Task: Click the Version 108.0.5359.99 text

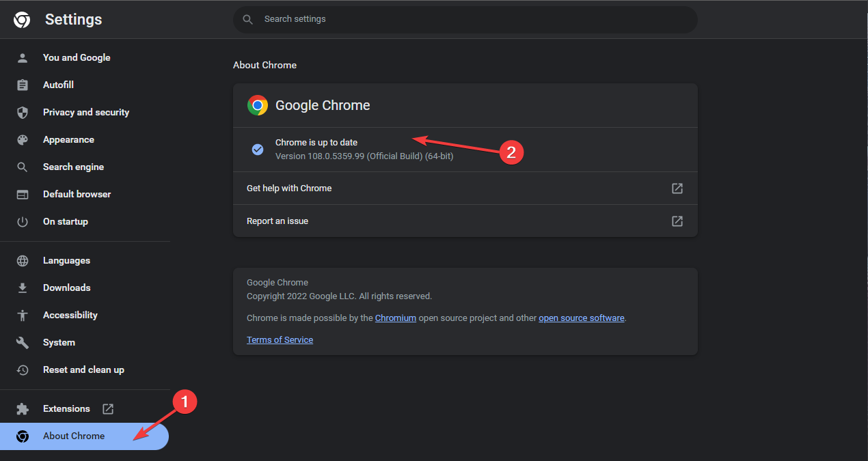Action: tap(364, 156)
